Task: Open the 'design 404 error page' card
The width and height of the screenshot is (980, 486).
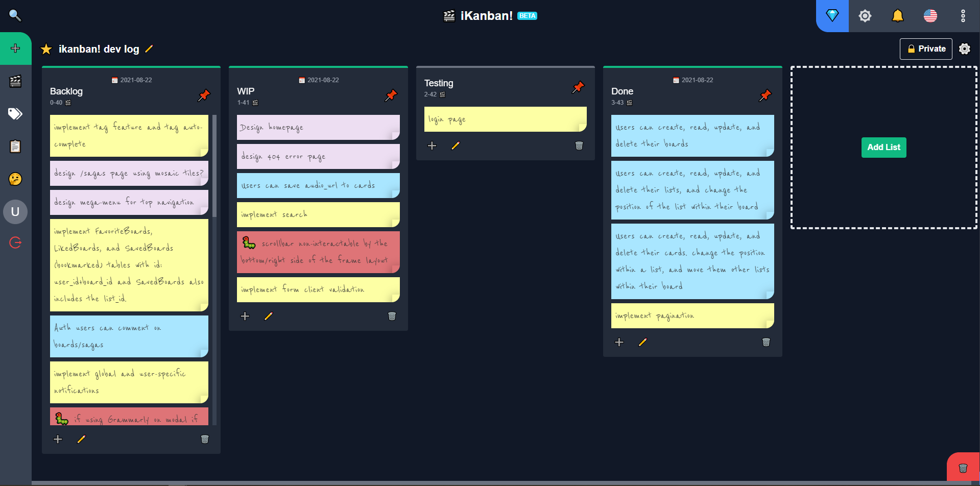Action: pos(318,156)
